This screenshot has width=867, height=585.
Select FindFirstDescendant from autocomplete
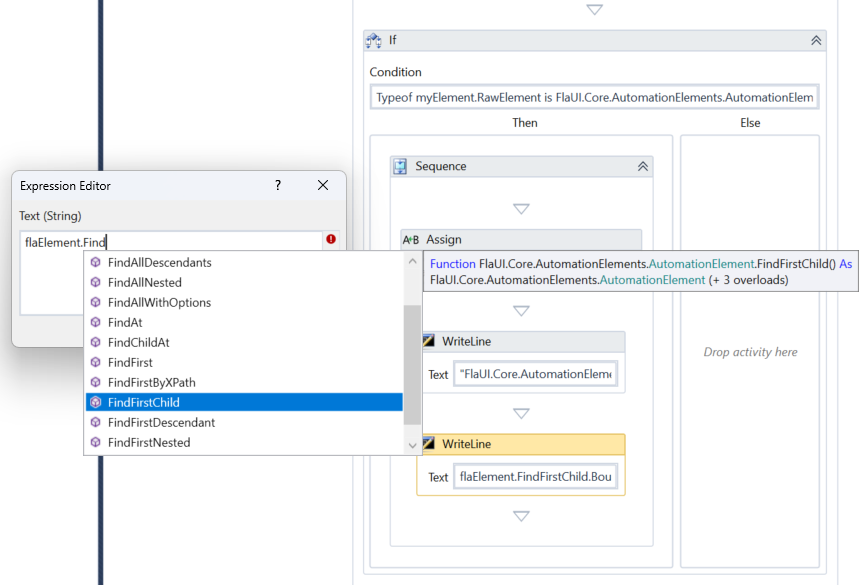pyautogui.click(x=244, y=422)
